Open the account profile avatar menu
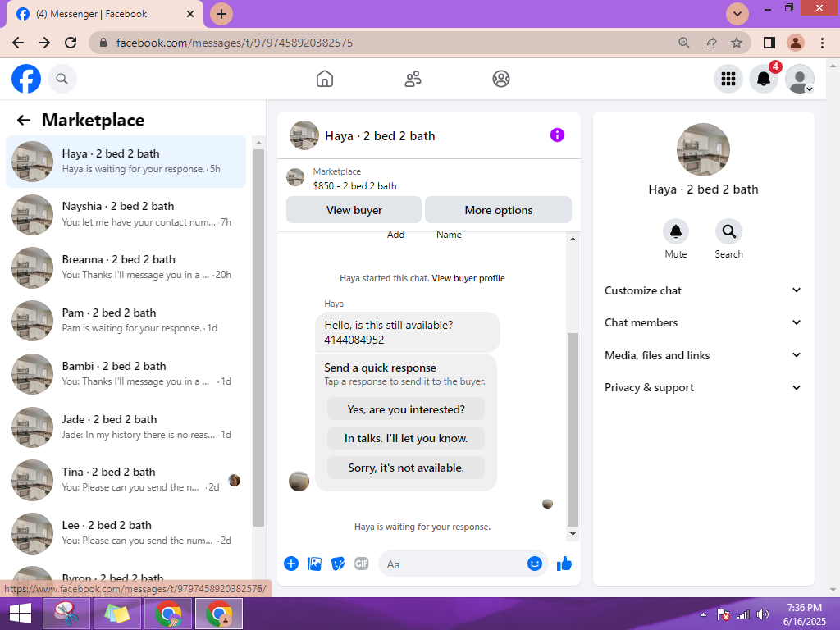The width and height of the screenshot is (840, 630). tap(799, 79)
